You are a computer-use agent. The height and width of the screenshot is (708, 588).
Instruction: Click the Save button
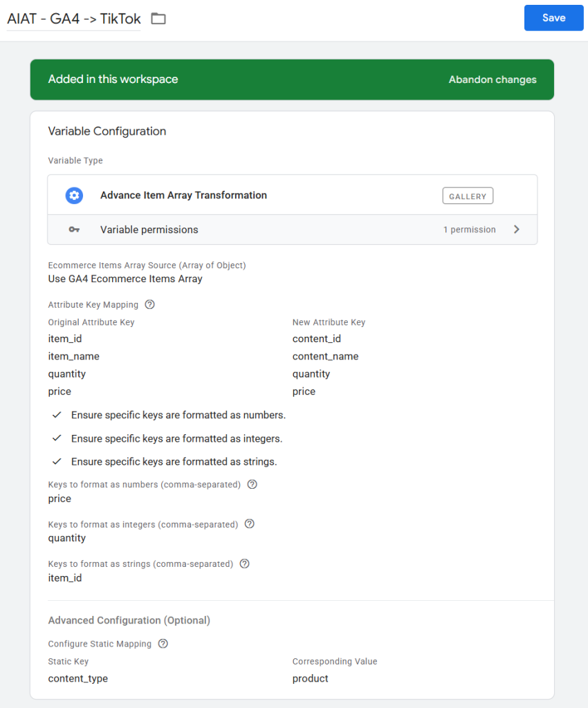click(x=553, y=18)
